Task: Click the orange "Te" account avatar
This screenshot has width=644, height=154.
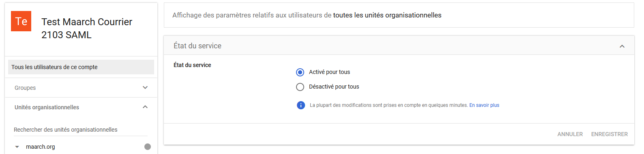Action: tap(21, 21)
